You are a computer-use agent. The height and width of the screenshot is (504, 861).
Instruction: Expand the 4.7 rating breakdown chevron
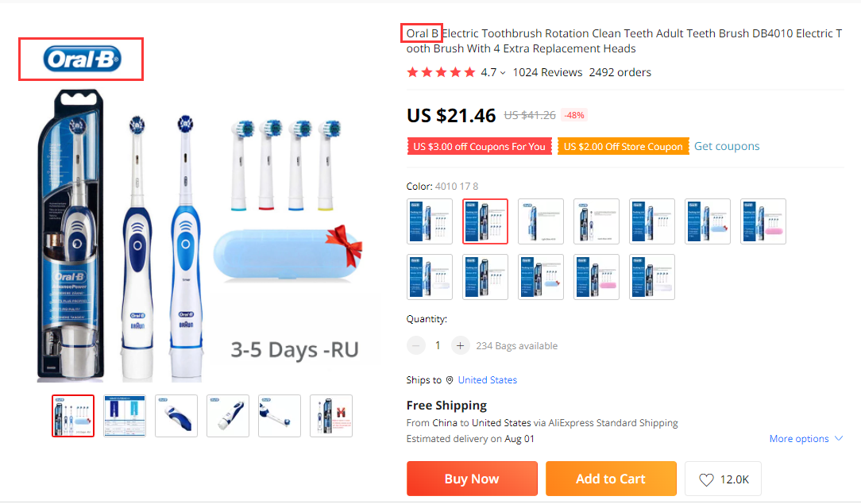click(x=503, y=73)
